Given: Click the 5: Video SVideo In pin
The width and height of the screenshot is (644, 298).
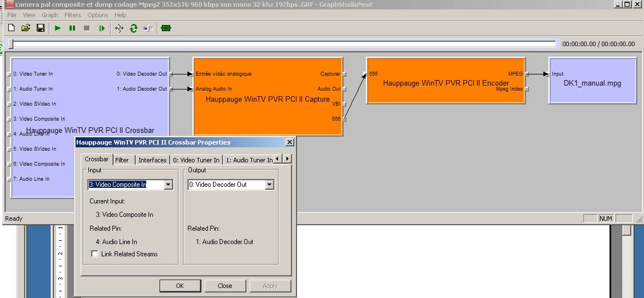Looking at the screenshot, I should (9, 149).
